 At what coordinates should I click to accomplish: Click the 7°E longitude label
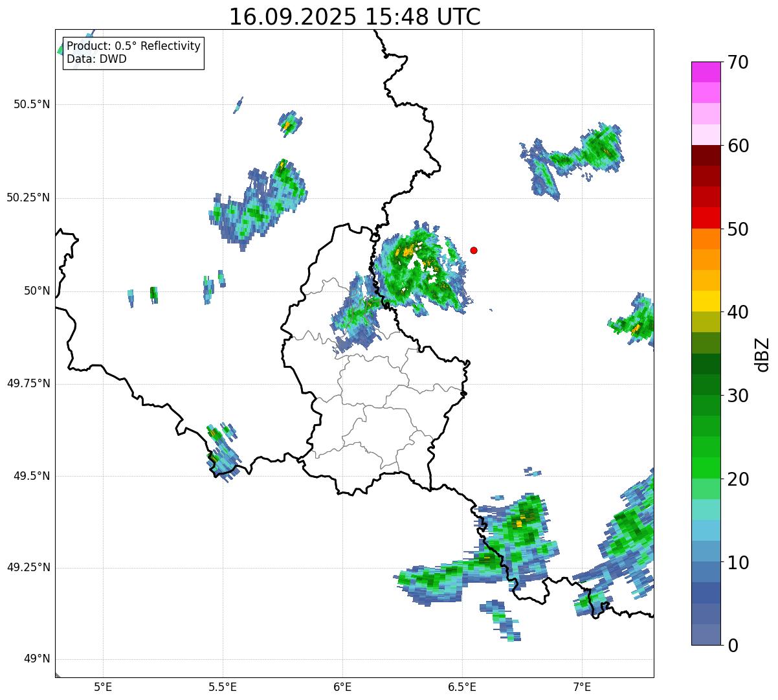pos(582,687)
